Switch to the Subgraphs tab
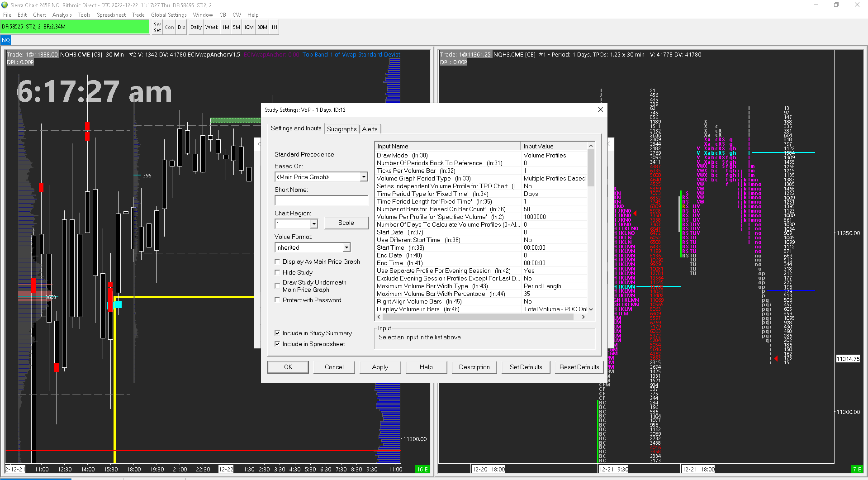The image size is (868, 480). [x=342, y=129]
